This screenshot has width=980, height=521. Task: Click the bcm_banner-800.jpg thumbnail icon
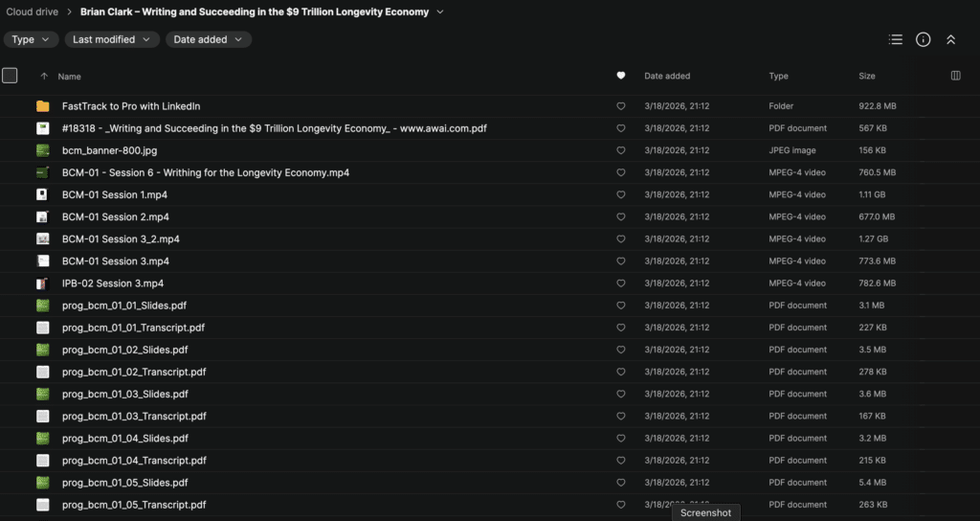pyautogui.click(x=42, y=150)
